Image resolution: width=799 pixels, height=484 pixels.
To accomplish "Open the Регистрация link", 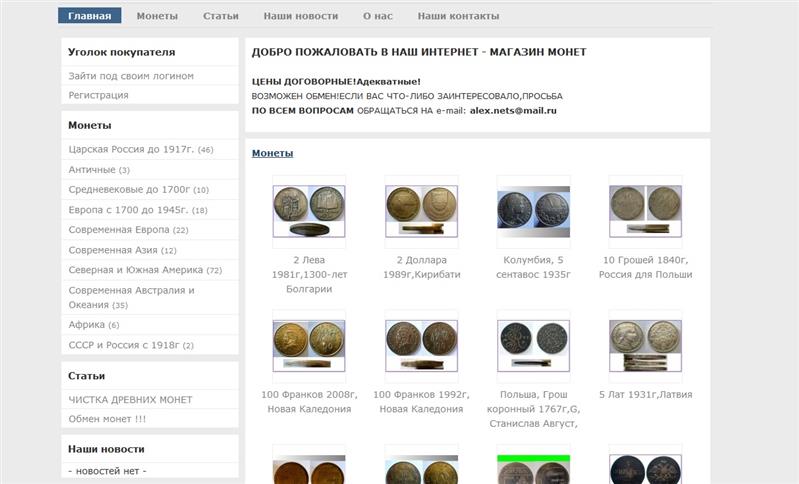I will pos(98,95).
